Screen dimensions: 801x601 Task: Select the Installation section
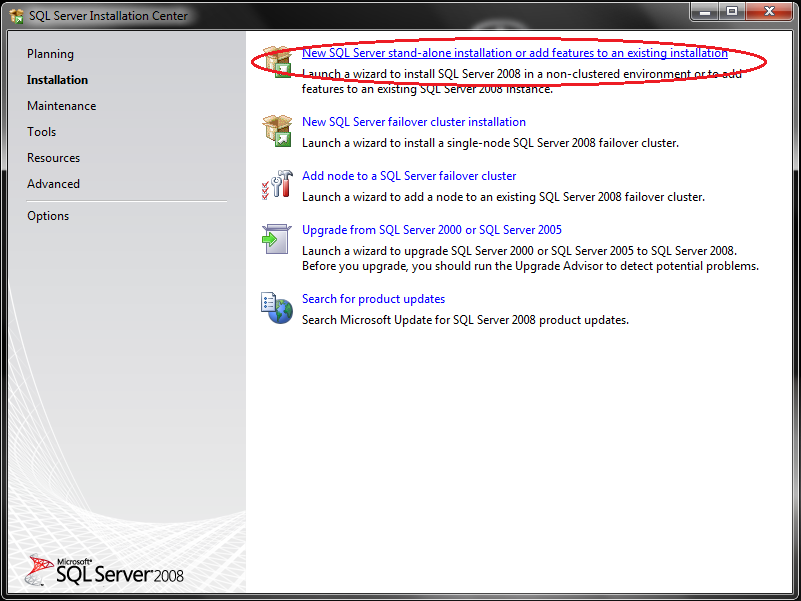click(x=57, y=80)
